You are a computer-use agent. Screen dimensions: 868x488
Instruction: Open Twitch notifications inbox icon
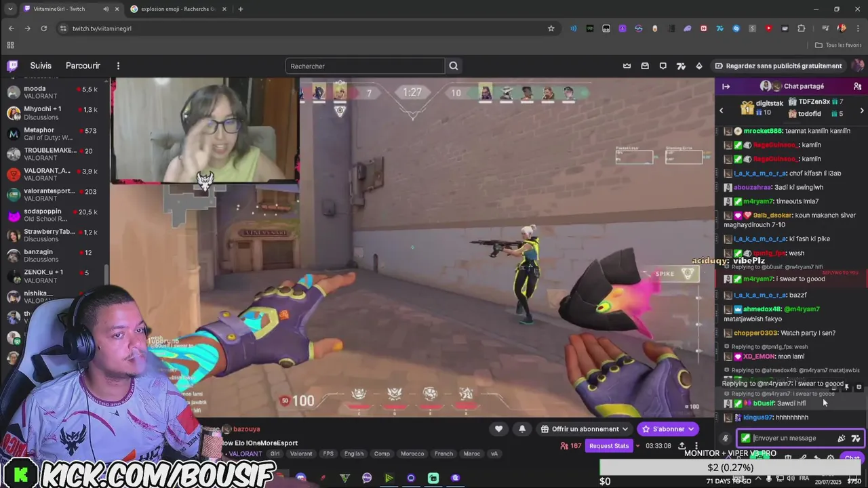tap(645, 66)
